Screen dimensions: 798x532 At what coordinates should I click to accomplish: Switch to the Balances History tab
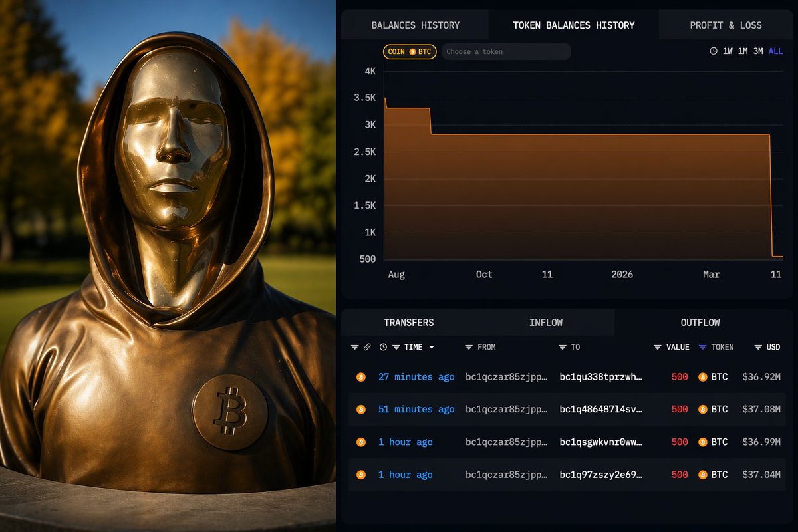point(415,25)
